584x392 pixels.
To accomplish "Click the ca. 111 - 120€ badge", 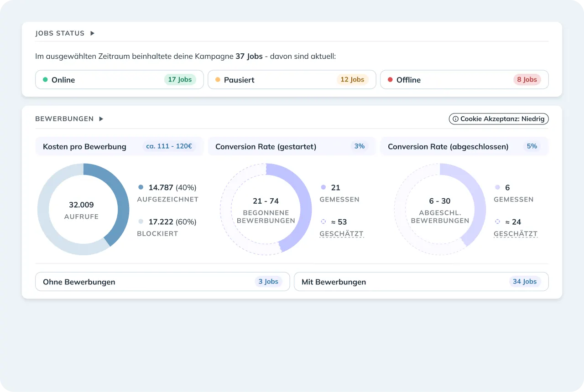I will coord(169,146).
